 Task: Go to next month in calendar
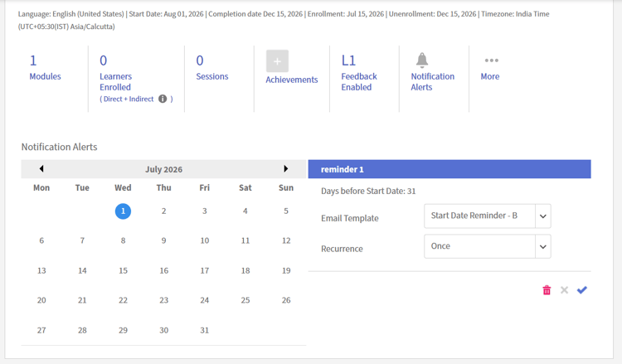(x=285, y=169)
